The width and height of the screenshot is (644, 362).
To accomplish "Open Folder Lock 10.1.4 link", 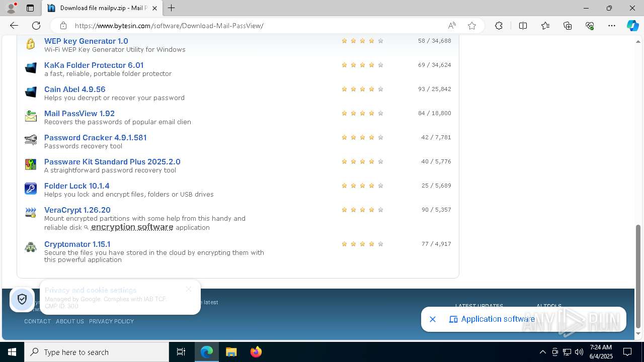I will [77, 186].
